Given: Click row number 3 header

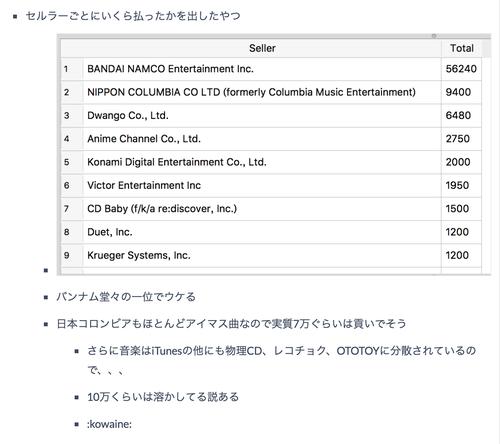Looking at the screenshot, I should click(x=72, y=116).
